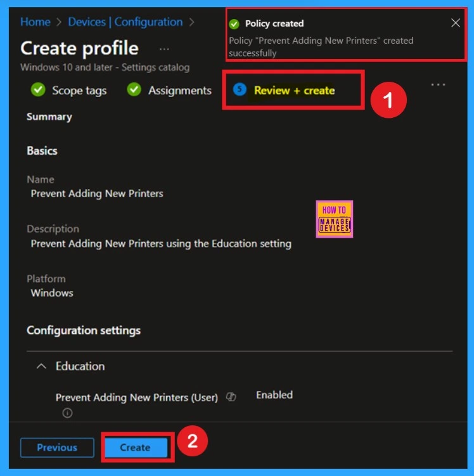Open the ellipsis menu beside Create profile
Screen dimensions: 474x476
point(164,49)
